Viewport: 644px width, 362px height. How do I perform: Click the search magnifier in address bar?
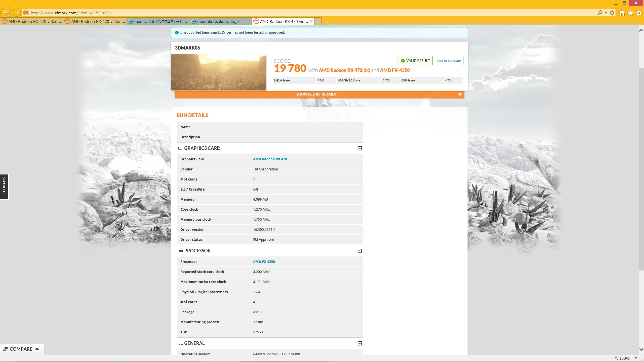point(600,13)
